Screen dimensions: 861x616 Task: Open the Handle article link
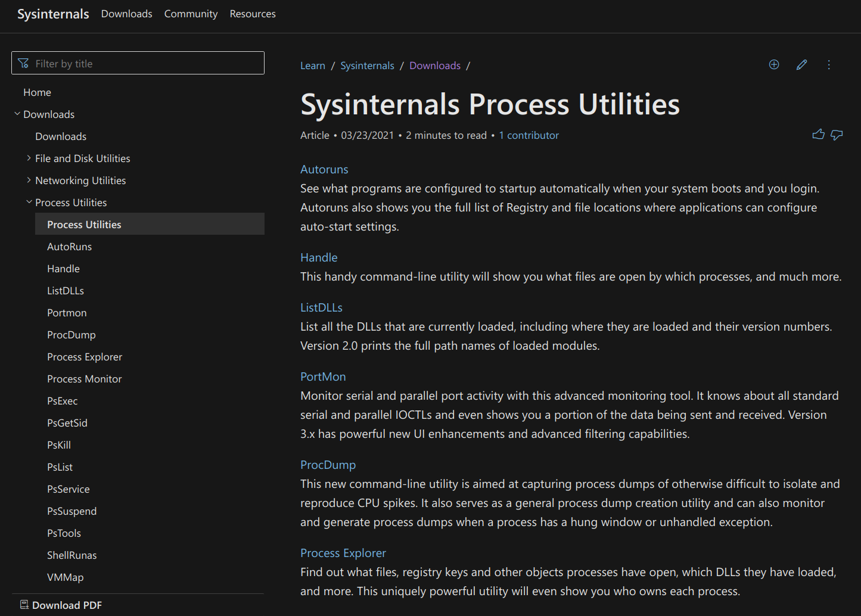tap(319, 257)
